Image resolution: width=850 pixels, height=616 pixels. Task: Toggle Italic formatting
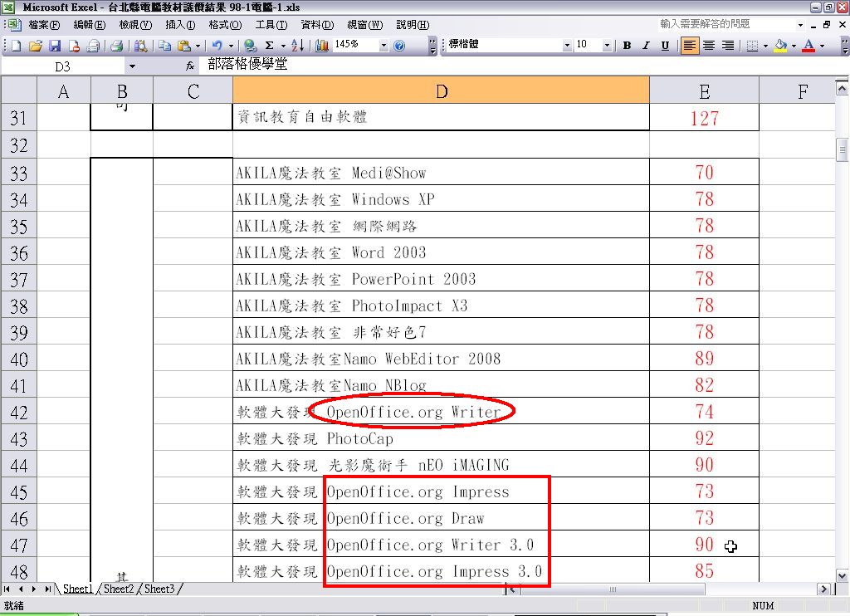coord(646,46)
